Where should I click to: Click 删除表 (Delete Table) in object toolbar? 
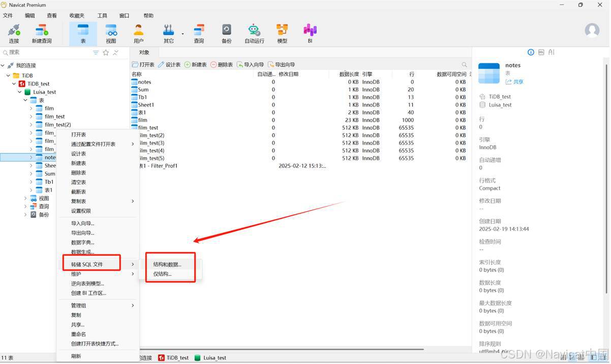coord(222,64)
